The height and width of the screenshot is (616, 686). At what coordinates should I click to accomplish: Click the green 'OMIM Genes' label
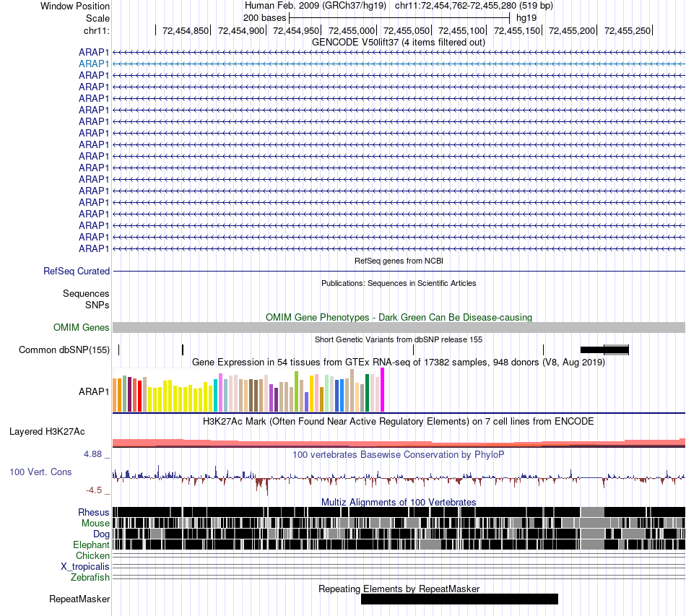coord(82,327)
